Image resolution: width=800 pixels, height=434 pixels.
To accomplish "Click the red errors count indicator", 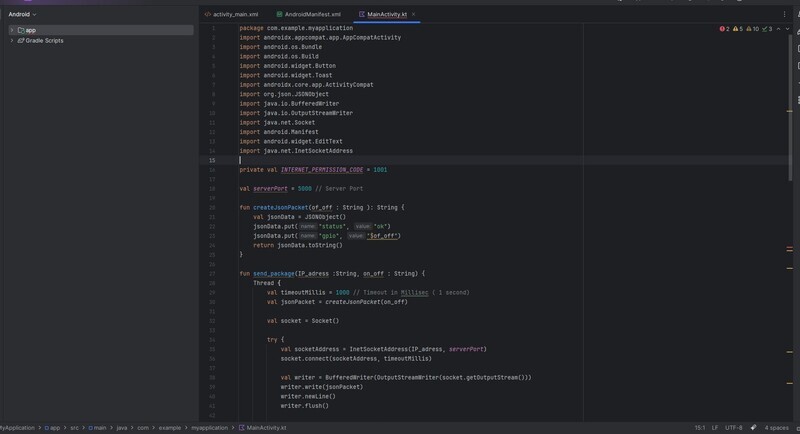I will pyautogui.click(x=724, y=29).
